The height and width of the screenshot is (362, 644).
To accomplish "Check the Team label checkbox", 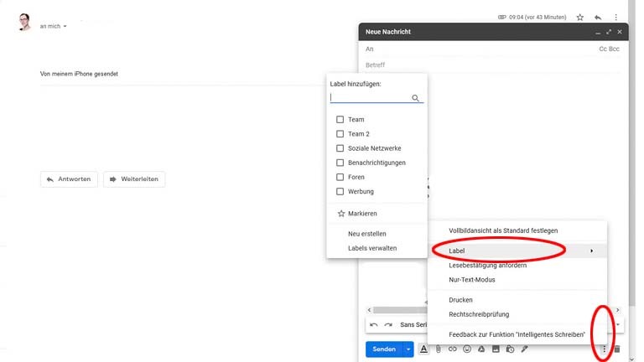I will click(340, 120).
